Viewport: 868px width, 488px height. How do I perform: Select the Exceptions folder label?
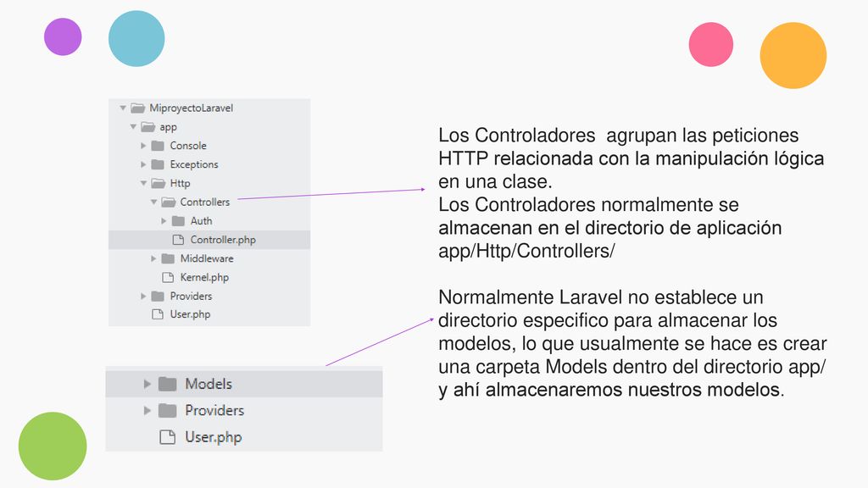(194, 164)
